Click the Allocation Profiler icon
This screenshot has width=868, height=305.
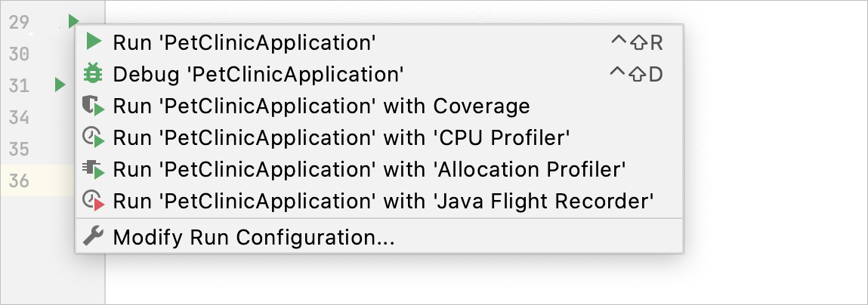click(x=94, y=169)
